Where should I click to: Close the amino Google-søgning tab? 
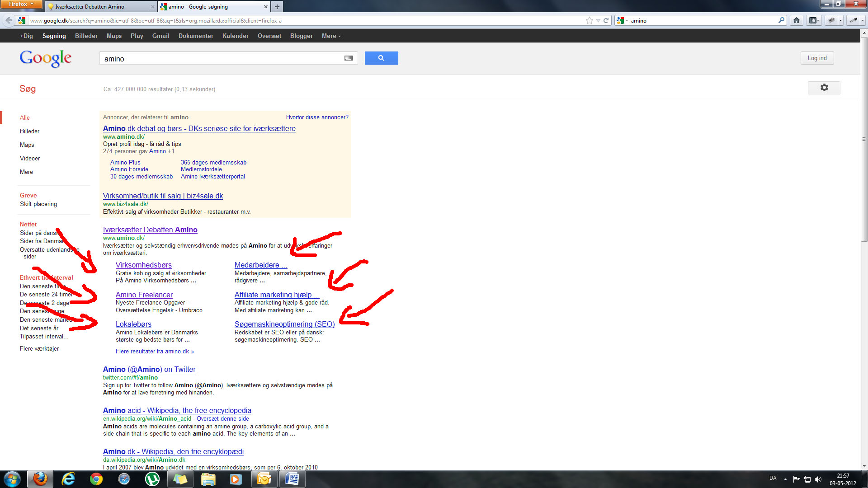[x=265, y=7]
